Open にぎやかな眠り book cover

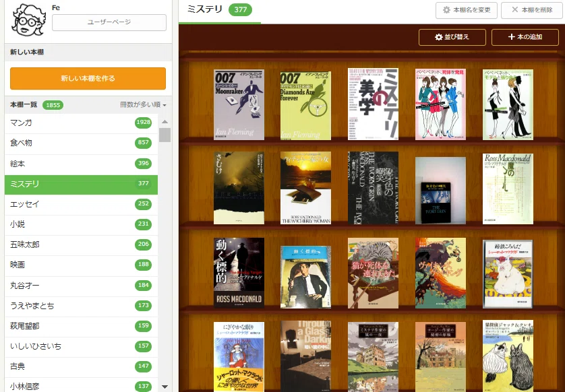(239, 357)
